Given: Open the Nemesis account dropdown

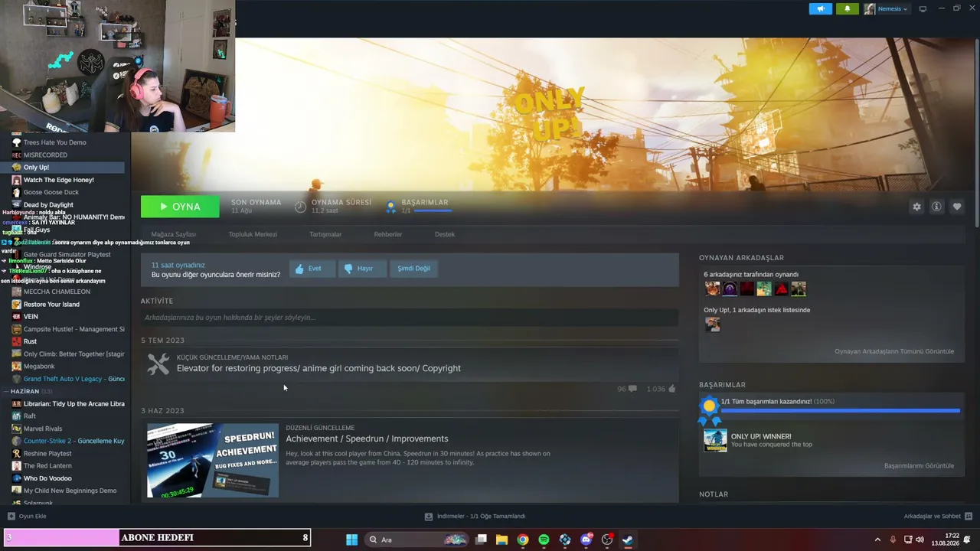Looking at the screenshot, I should [887, 8].
